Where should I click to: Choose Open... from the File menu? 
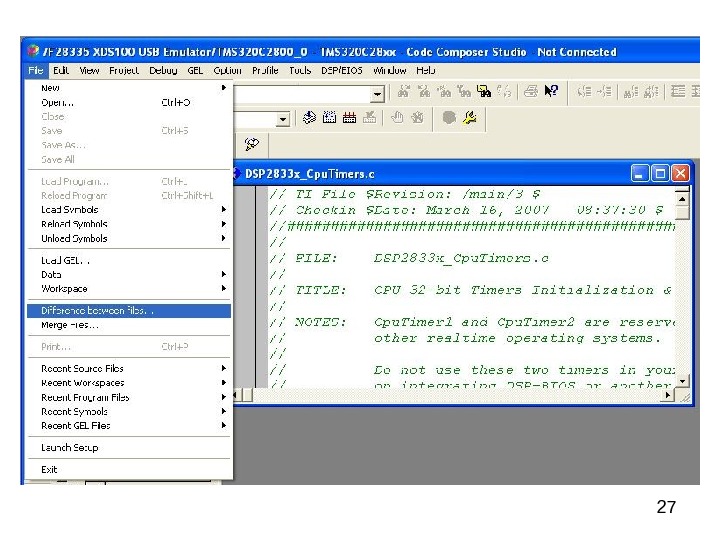(129, 102)
